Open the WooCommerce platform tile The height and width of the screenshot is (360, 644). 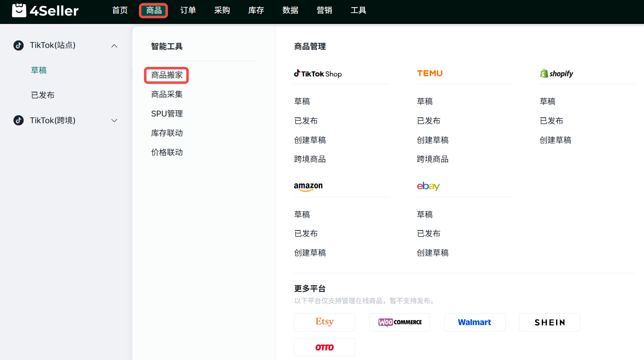pyautogui.click(x=399, y=322)
